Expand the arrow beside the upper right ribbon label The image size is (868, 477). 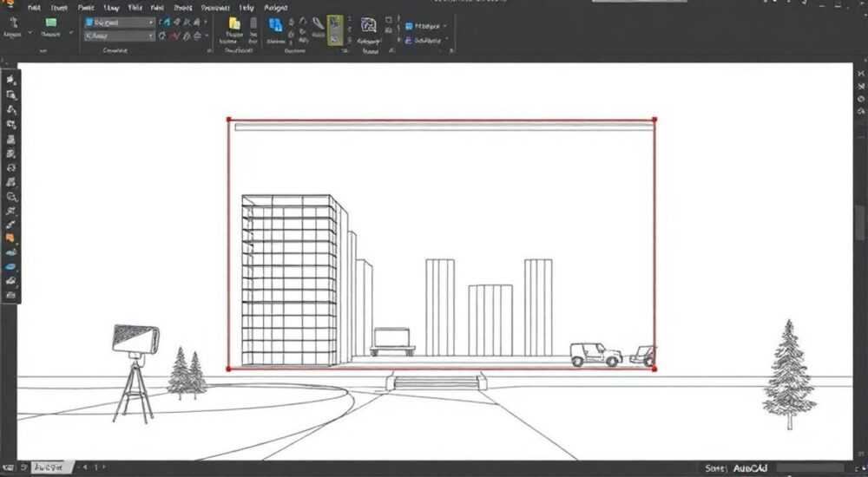(x=445, y=26)
